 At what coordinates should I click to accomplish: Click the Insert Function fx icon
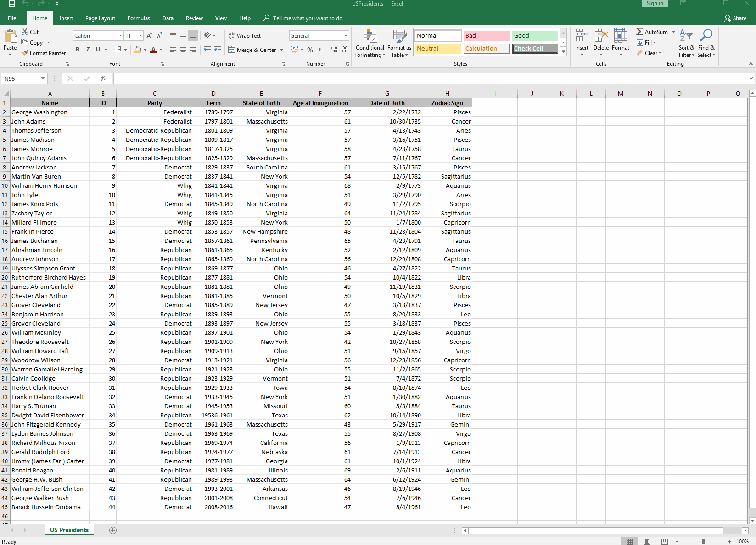click(x=103, y=79)
